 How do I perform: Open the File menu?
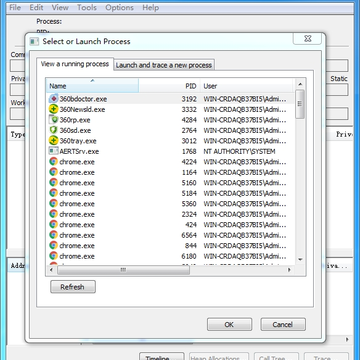pos(15,7)
